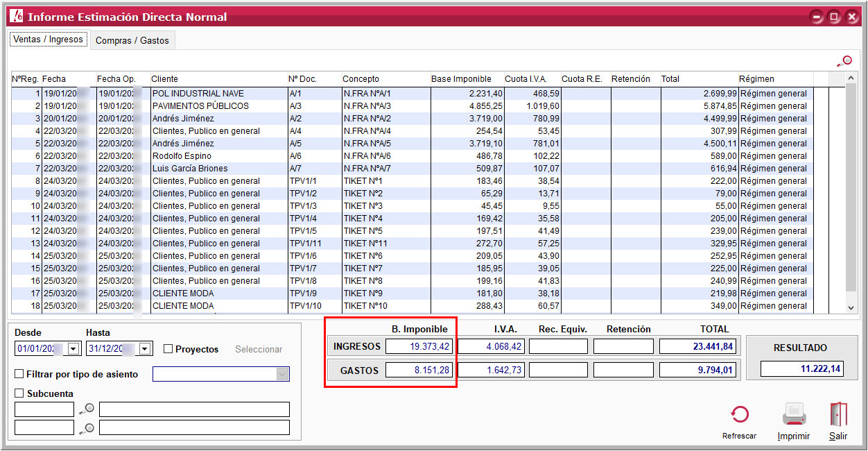The width and height of the screenshot is (868, 451).
Task: Click the Seleccionar projects link
Action: 258,349
